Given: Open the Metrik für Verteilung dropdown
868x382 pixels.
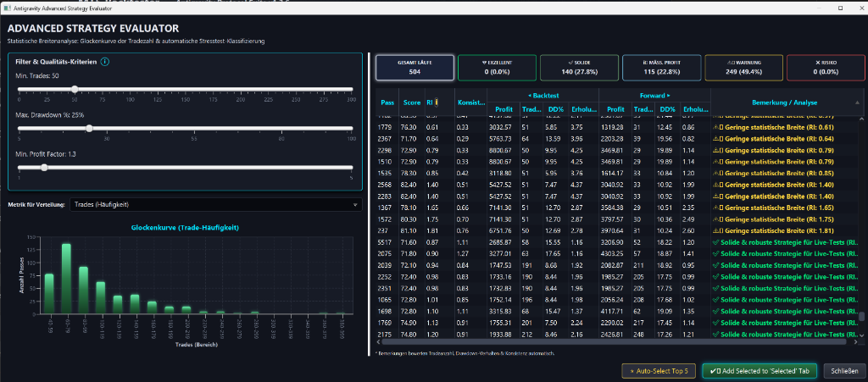Looking at the screenshot, I should coord(216,204).
